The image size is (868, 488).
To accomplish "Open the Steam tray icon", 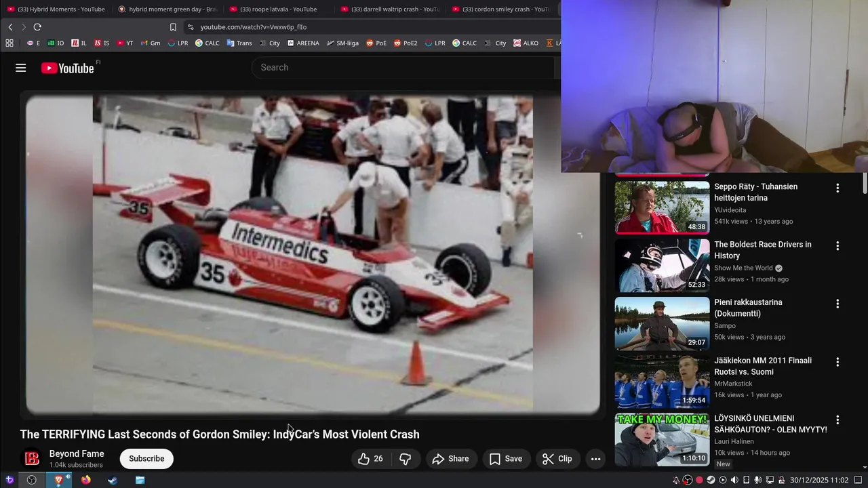I will pos(711,480).
